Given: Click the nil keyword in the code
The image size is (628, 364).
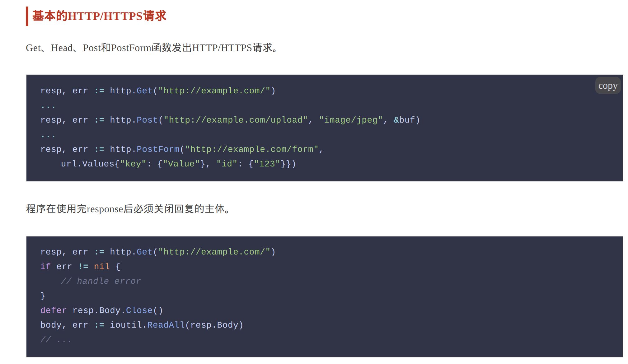Looking at the screenshot, I should (102, 267).
